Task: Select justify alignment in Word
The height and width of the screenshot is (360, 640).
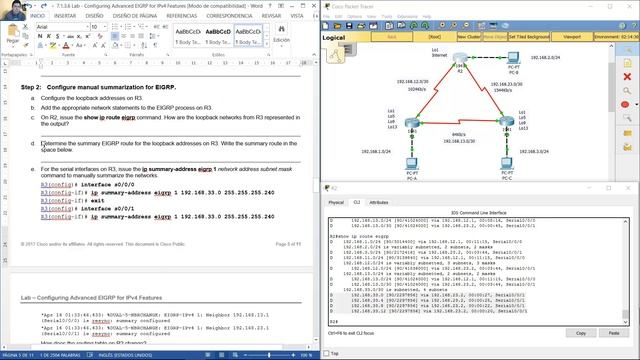Action: coord(141,36)
